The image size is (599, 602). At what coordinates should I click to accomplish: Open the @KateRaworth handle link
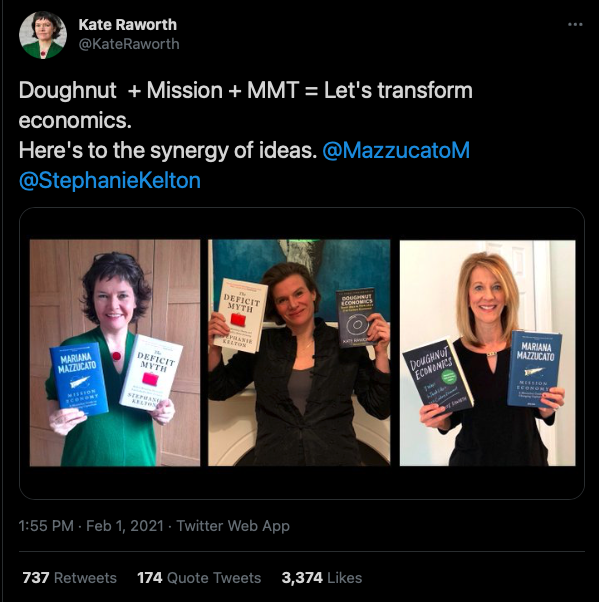(x=129, y=44)
